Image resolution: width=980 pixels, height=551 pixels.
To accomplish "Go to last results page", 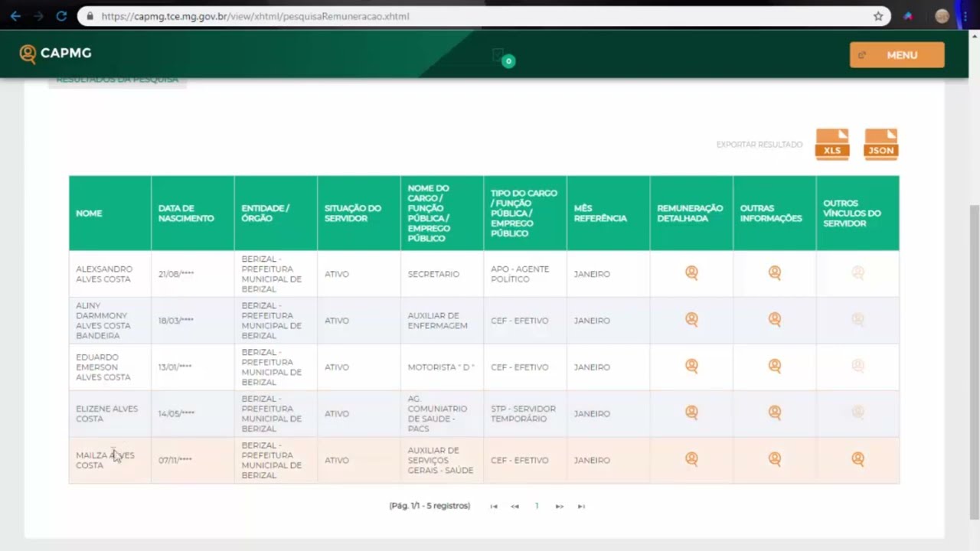I will pyautogui.click(x=581, y=506).
